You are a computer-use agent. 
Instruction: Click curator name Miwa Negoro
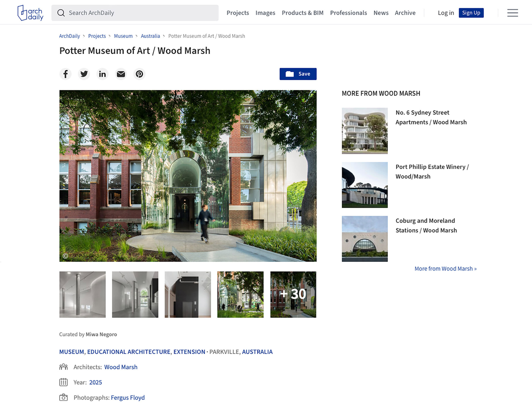(101, 334)
